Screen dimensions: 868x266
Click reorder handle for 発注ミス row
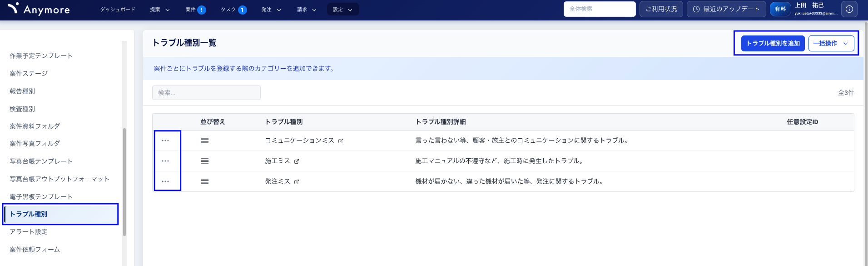205,181
